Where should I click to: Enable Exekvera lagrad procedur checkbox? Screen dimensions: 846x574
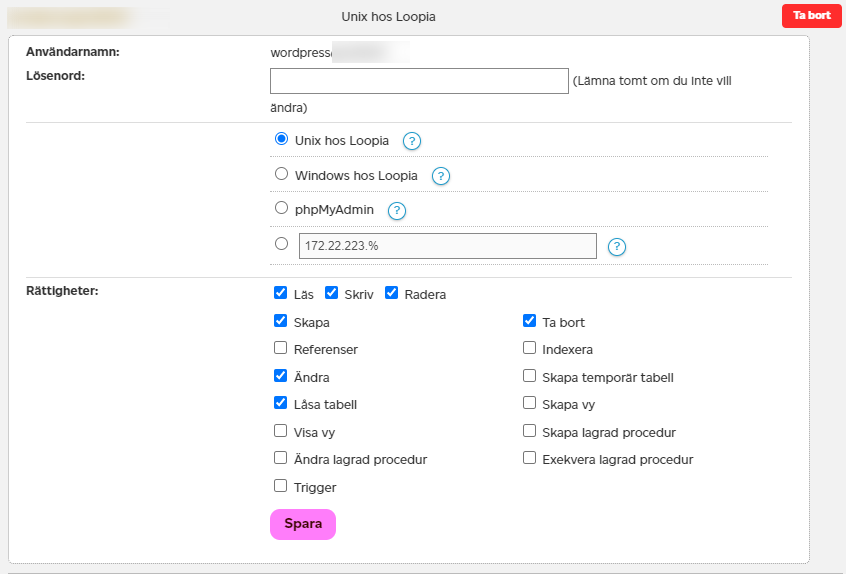(529, 458)
